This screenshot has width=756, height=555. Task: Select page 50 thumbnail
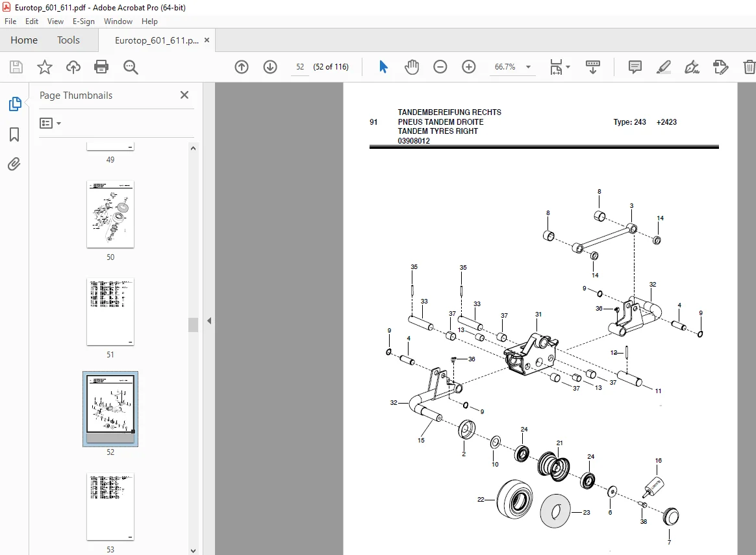[x=110, y=214]
